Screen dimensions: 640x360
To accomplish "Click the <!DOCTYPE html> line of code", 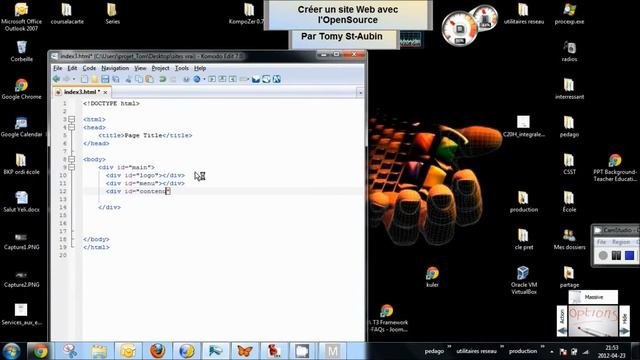I will [x=111, y=104].
